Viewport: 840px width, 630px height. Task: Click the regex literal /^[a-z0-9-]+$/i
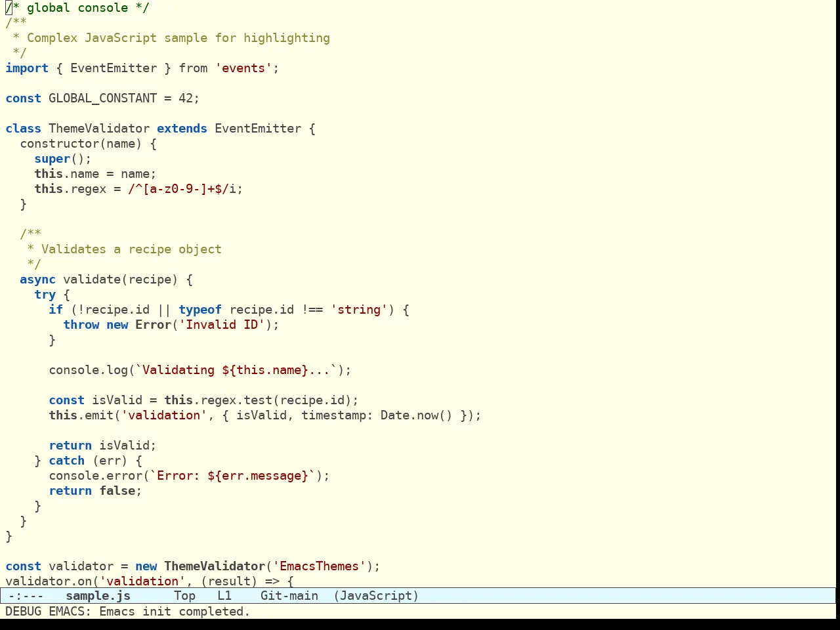point(182,189)
